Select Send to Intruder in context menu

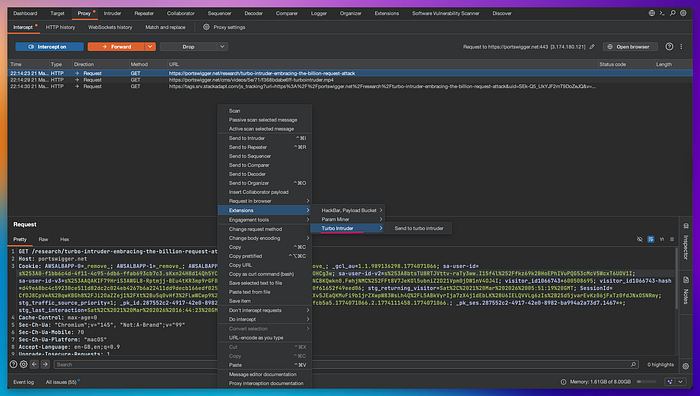pyautogui.click(x=265, y=138)
